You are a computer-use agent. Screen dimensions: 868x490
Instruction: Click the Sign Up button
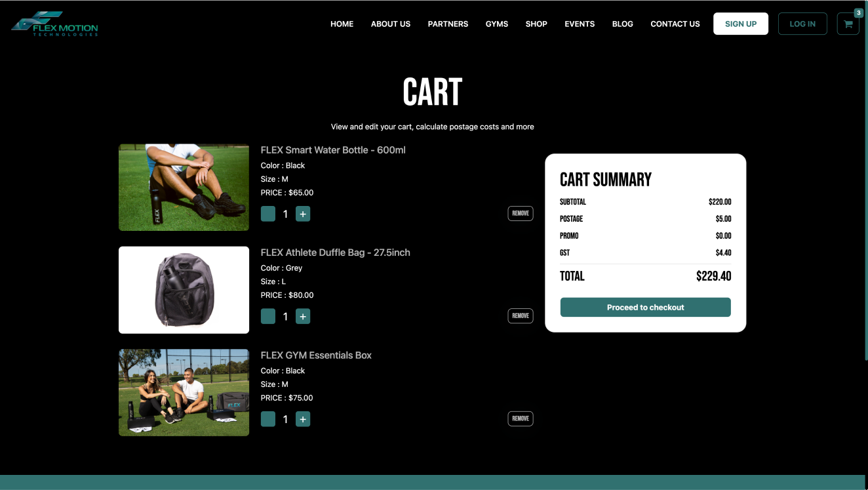pyautogui.click(x=740, y=24)
